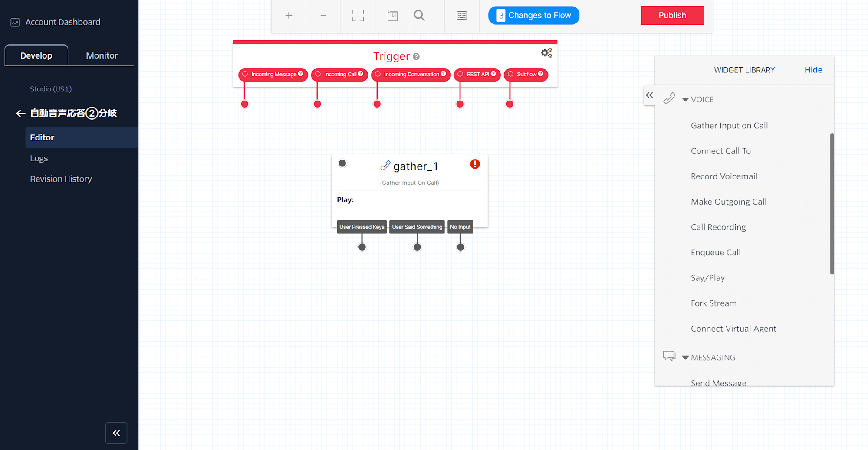Viewport: 868px width, 450px height.
Task: Open the search magnifier tool
Action: [419, 16]
